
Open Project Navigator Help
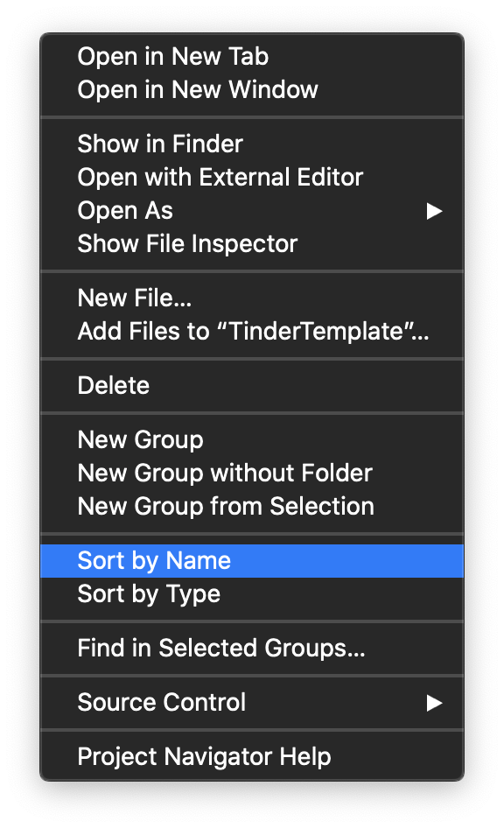click(252, 756)
